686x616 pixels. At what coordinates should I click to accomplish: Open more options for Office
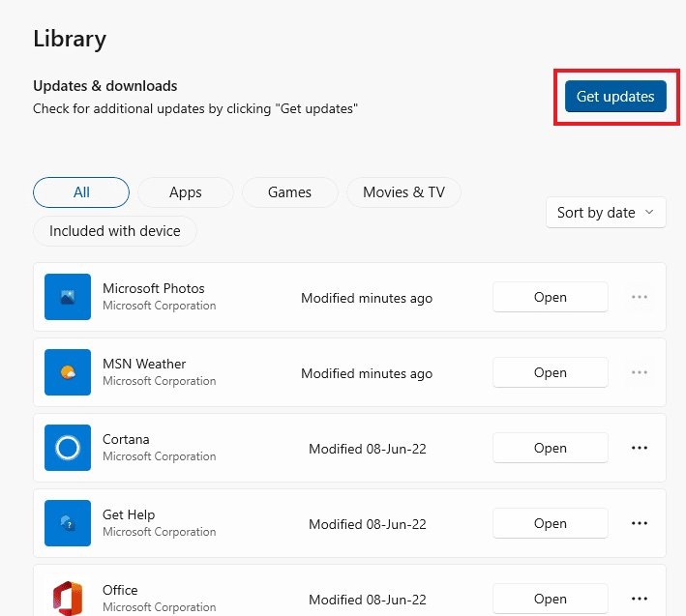click(639, 599)
